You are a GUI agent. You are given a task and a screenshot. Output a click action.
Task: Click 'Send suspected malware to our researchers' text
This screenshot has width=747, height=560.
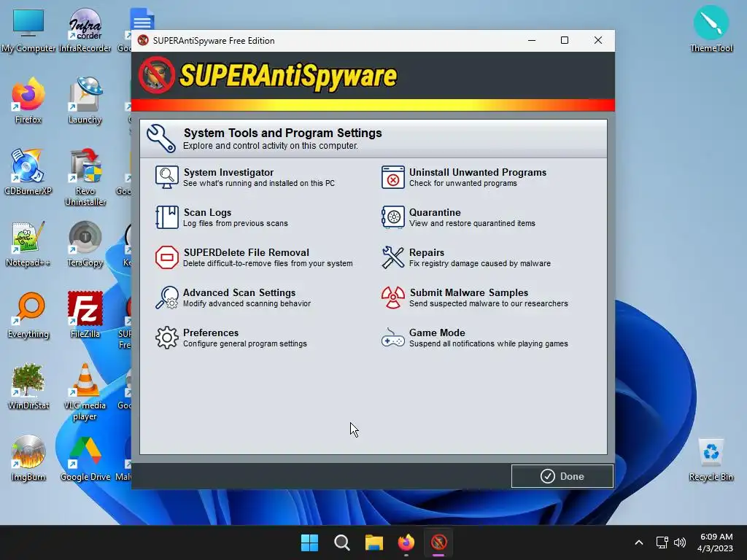coord(488,303)
